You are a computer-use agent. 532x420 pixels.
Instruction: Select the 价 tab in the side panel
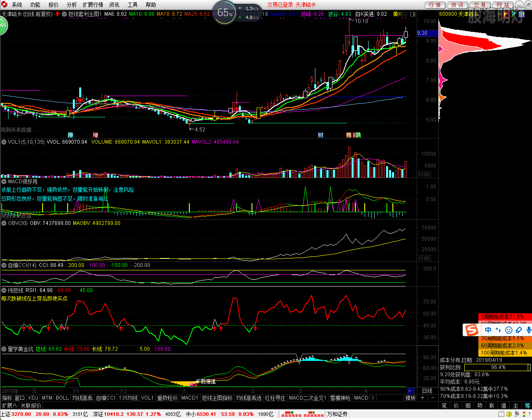click(456, 406)
